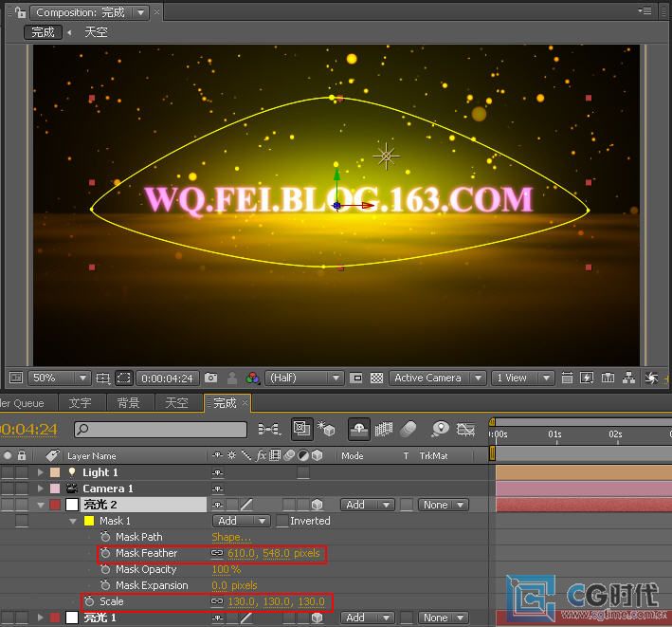Take a snapshot with camera icon

click(x=210, y=378)
